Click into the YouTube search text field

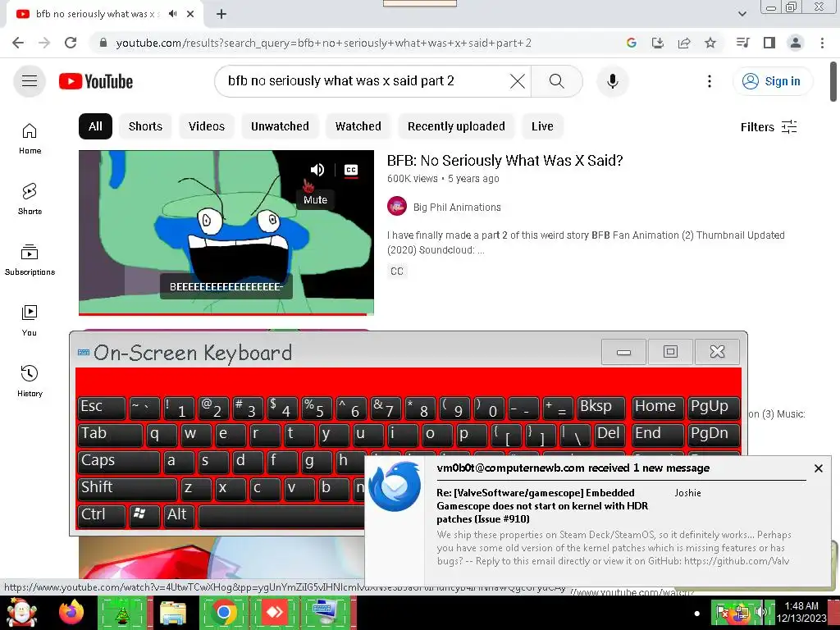(x=364, y=81)
